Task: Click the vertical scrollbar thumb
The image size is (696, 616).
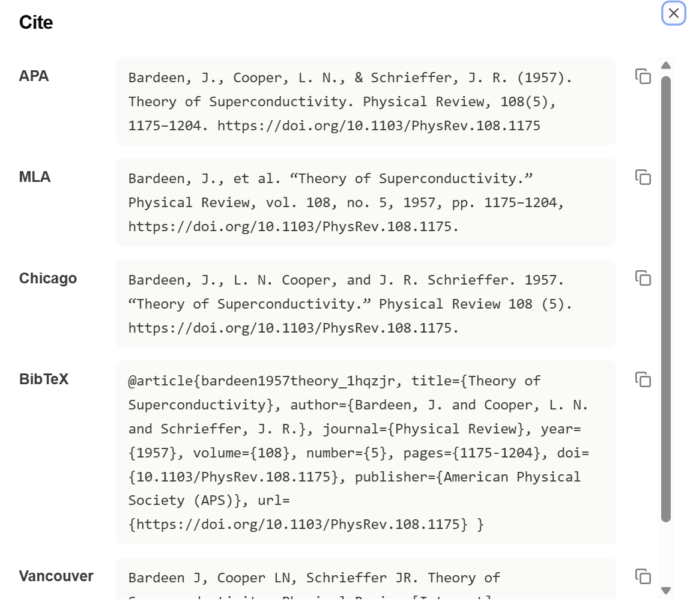Action: 666,299
